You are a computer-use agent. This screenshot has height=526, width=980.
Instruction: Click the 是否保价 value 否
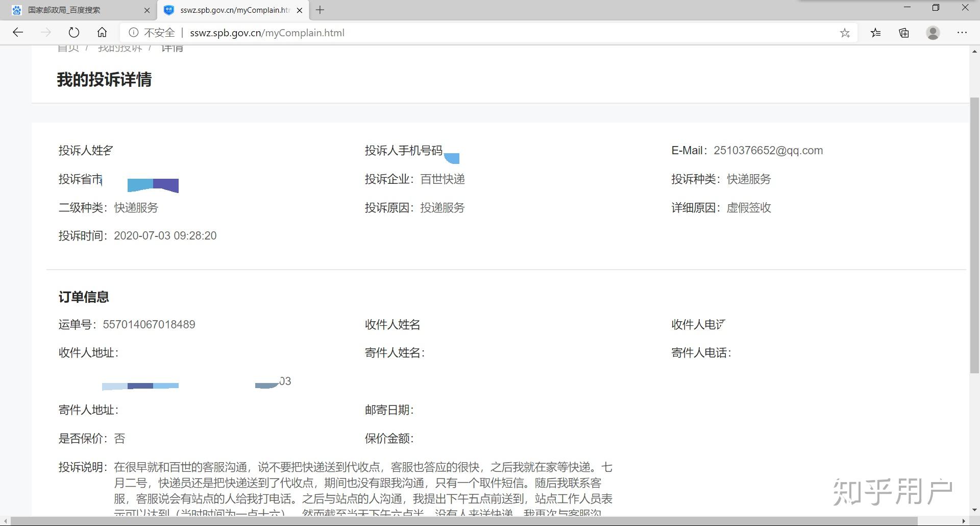coord(119,439)
